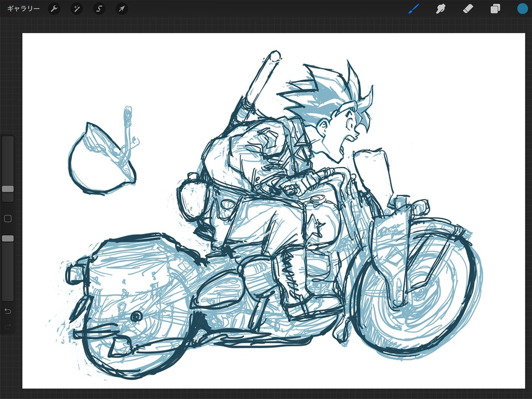Activate the Selection tool
Image resolution: width=532 pixels, height=399 pixels.
click(x=99, y=9)
